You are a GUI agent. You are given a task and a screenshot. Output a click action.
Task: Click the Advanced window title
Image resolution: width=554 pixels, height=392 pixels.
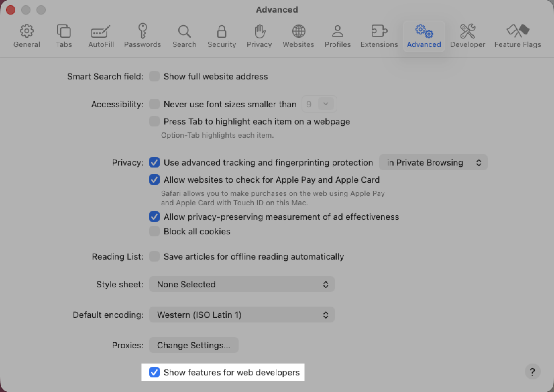coord(277,10)
